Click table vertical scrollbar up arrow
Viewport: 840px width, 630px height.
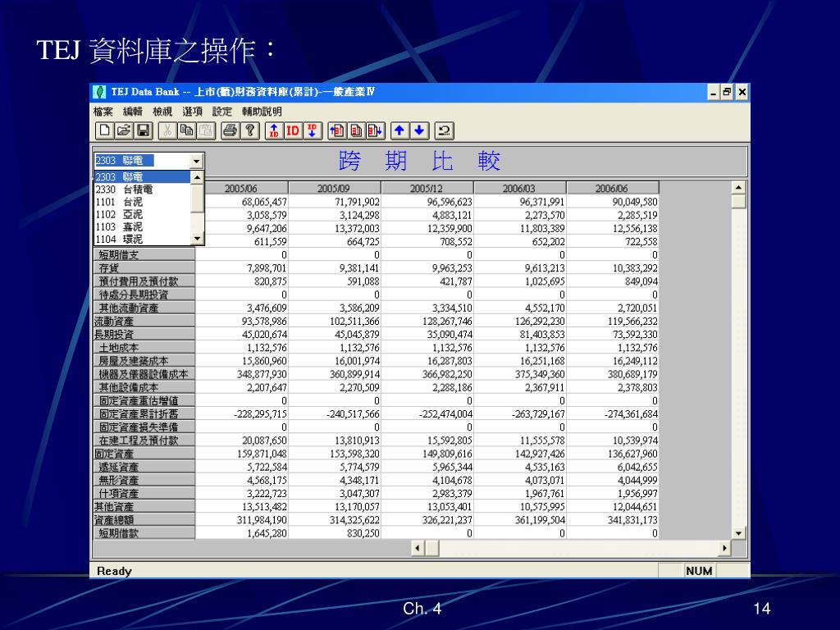click(739, 188)
